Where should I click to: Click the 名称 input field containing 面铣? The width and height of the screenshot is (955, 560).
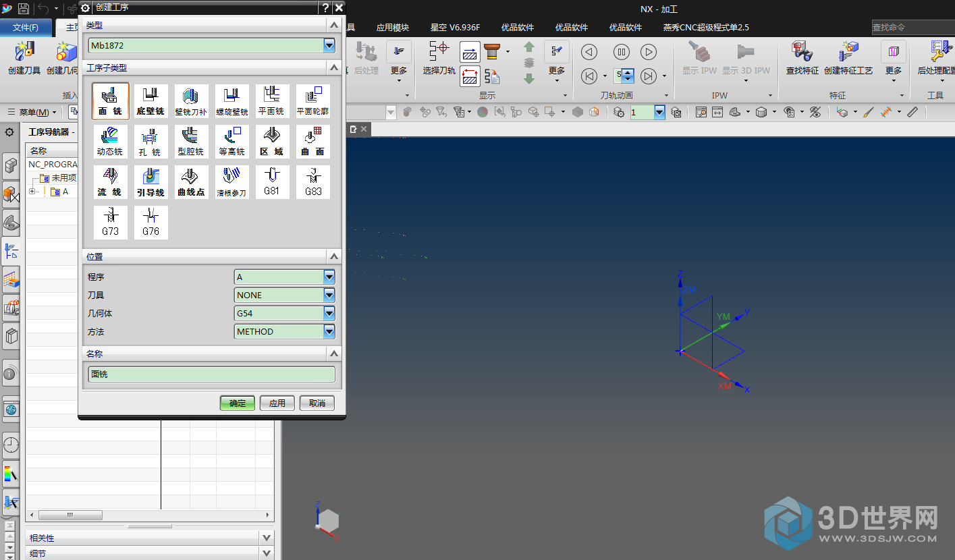pos(212,374)
